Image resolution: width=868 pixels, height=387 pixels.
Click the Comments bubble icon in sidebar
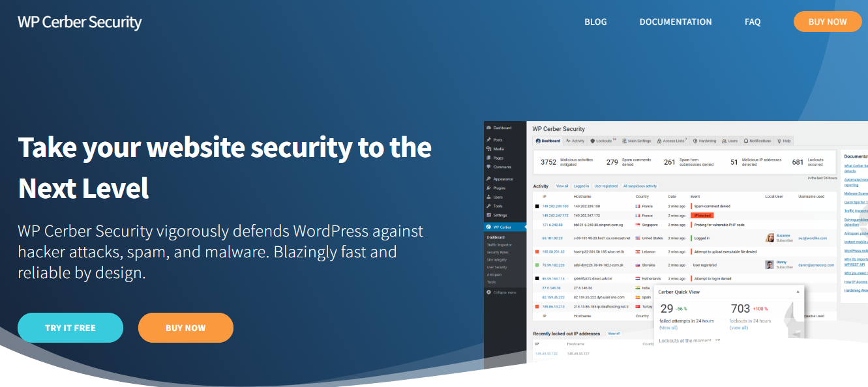click(x=488, y=167)
